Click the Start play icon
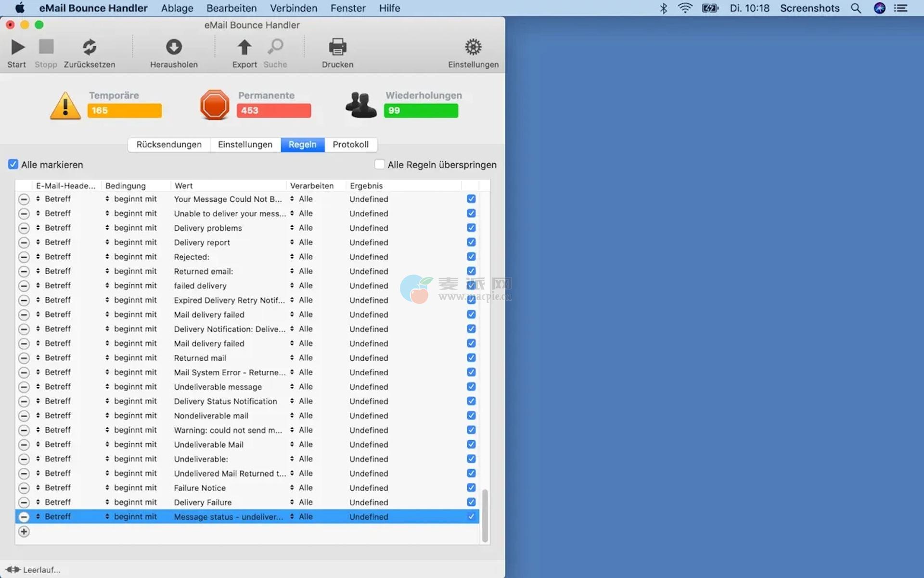 click(x=17, y=47)
